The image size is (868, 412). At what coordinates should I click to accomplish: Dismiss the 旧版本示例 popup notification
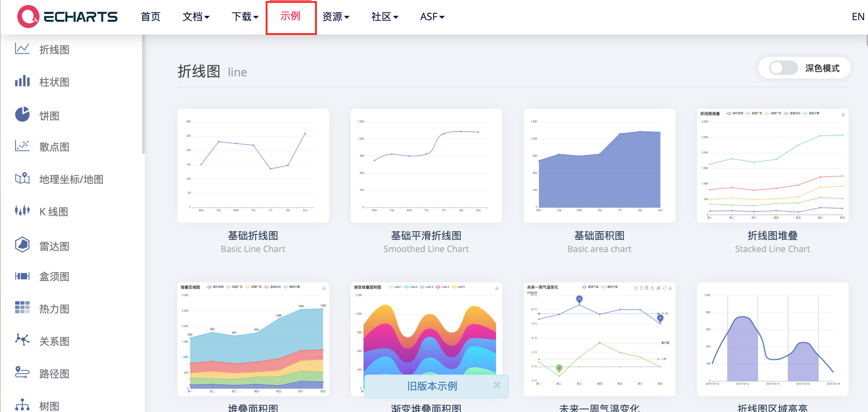pos(497,385)
